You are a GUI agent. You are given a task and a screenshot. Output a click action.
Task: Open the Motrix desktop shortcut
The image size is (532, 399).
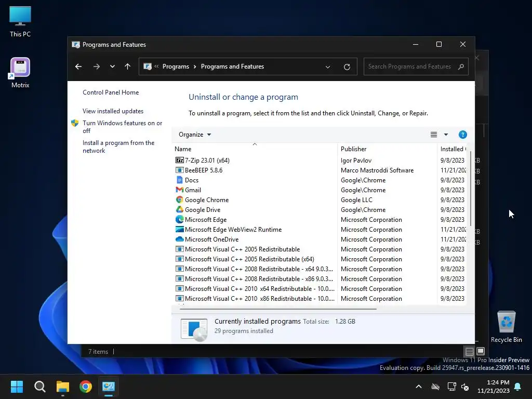pyautogui.click(x=20, y=73)
